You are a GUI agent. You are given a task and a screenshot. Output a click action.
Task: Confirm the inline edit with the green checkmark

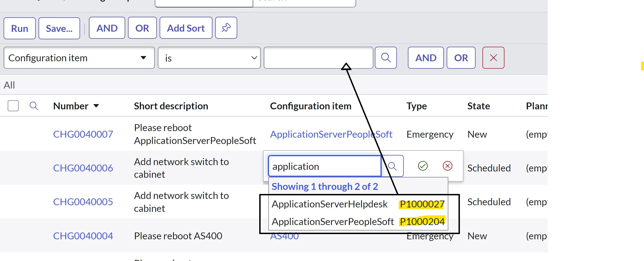click(x=423, y=166)
